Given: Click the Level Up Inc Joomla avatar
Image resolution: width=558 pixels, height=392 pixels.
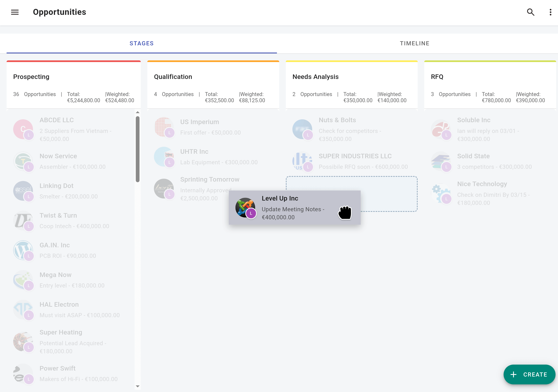Looking at the screenshot, I should click(245, 208).
